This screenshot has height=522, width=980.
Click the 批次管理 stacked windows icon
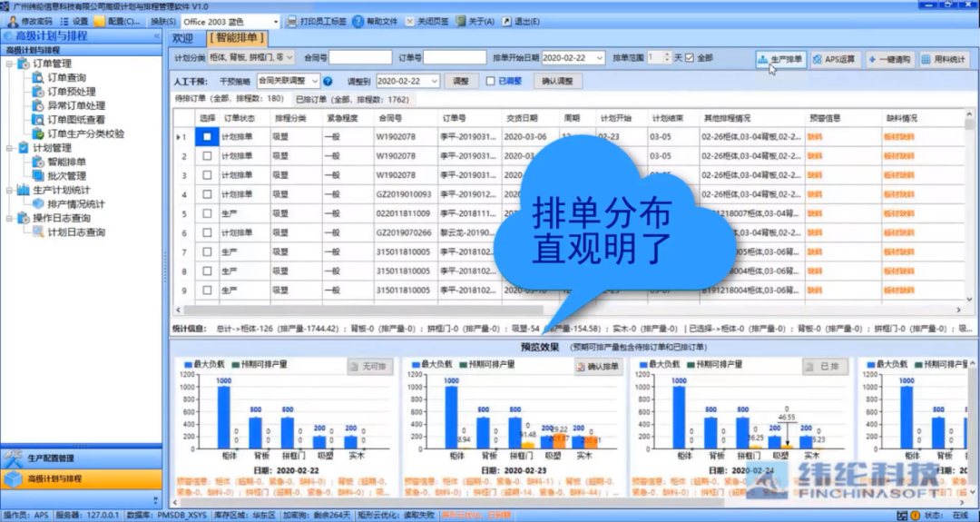38,176
